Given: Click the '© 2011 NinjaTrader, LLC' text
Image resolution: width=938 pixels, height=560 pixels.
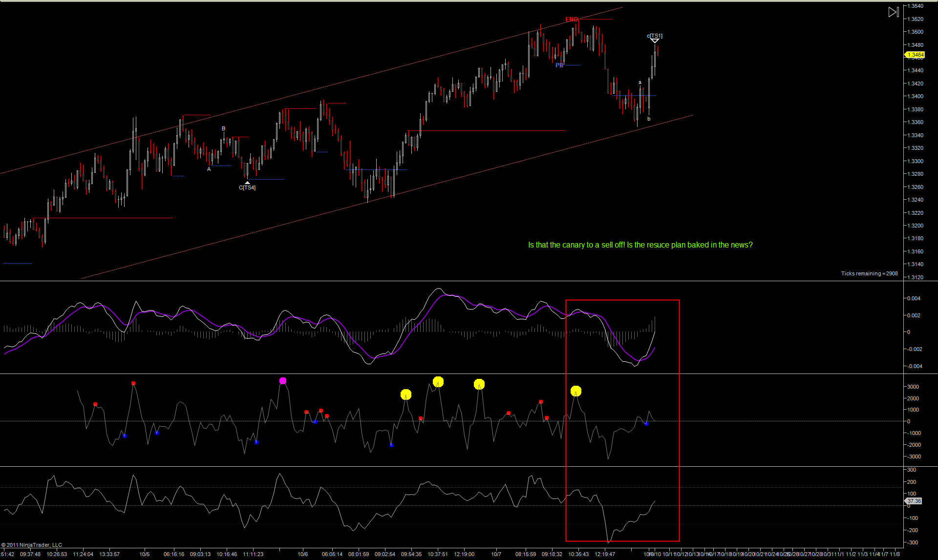Looking at the screenshot, I should point(32,545).
